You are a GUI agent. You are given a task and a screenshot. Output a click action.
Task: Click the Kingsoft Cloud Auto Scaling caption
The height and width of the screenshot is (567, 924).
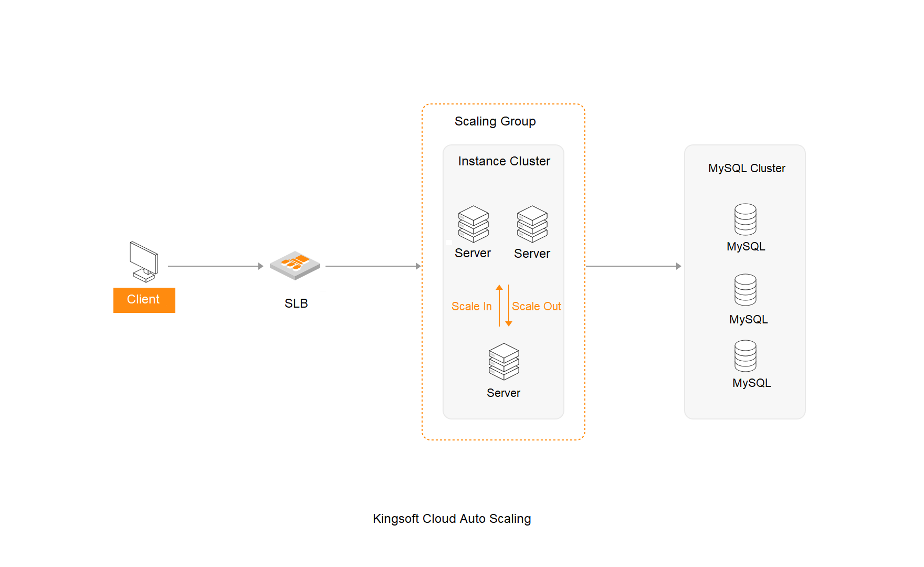click(452, 519)
